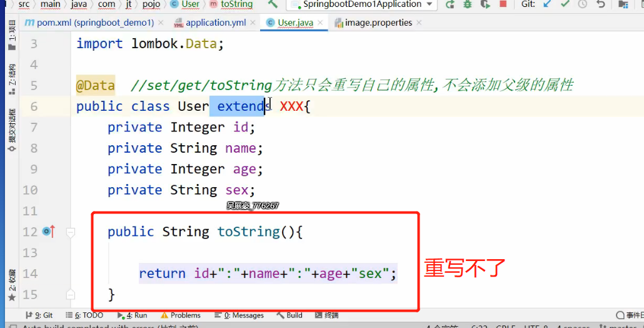The width and height of the screenshot is (644, 328).
Task: Click the override gutter icon on line 12
Action: [49, 232]
